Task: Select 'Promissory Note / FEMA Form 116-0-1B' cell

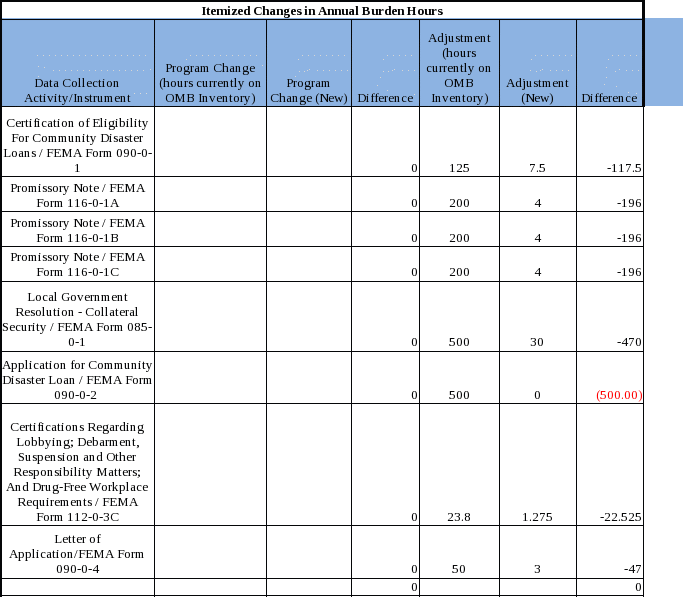Action: 78,229
